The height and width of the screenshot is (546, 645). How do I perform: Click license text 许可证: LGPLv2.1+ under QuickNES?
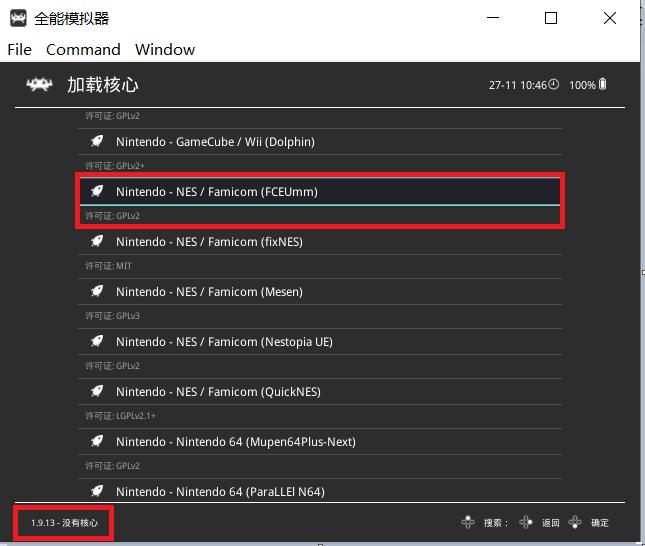(120, 416)
